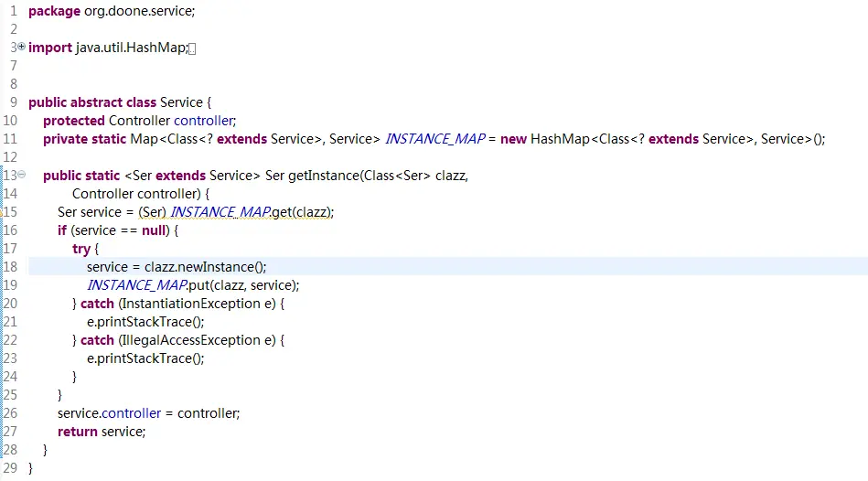
Task: Click the 'clazz,' parameter on line 13
Action: [452, 176]
